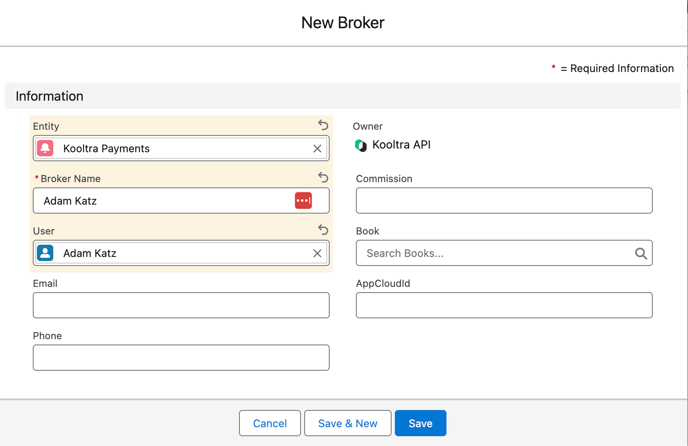Viewport: 688px width, 446px height.
Task: Open the Search Books lookup field
Action: 495,253
